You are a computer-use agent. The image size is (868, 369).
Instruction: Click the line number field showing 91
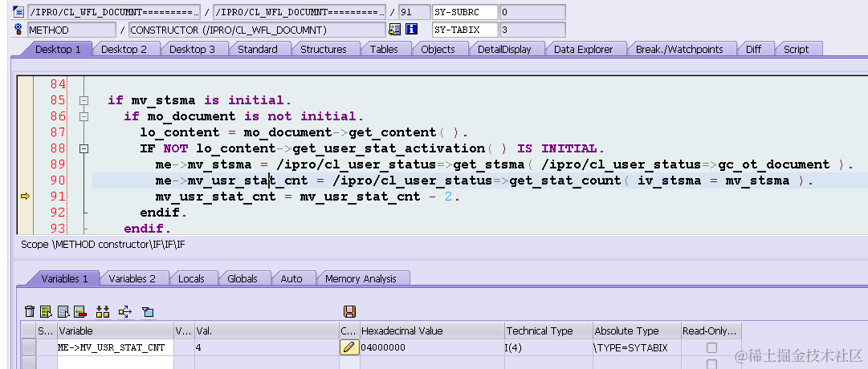414,11
